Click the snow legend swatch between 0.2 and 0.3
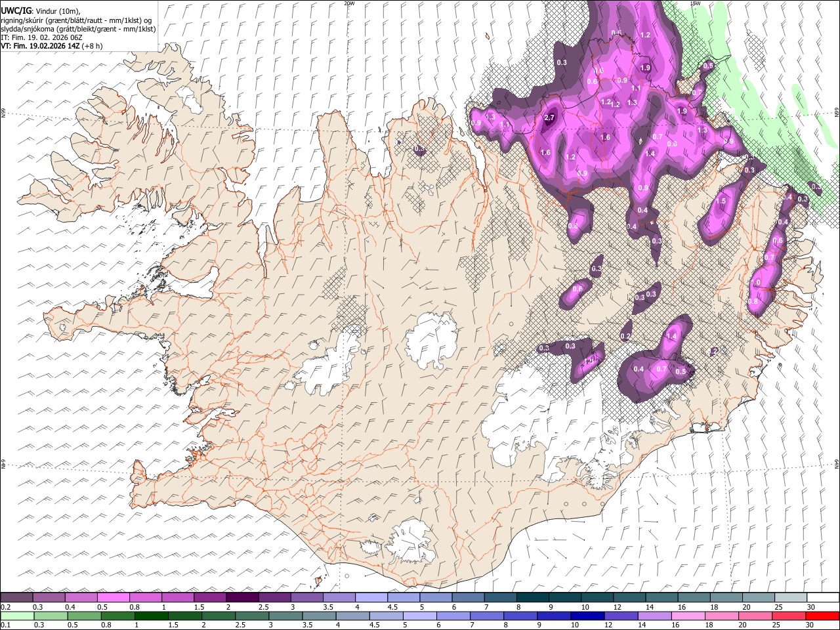This screenshot has width=840, height=630. pyautogui.click(x=16, y=597)
